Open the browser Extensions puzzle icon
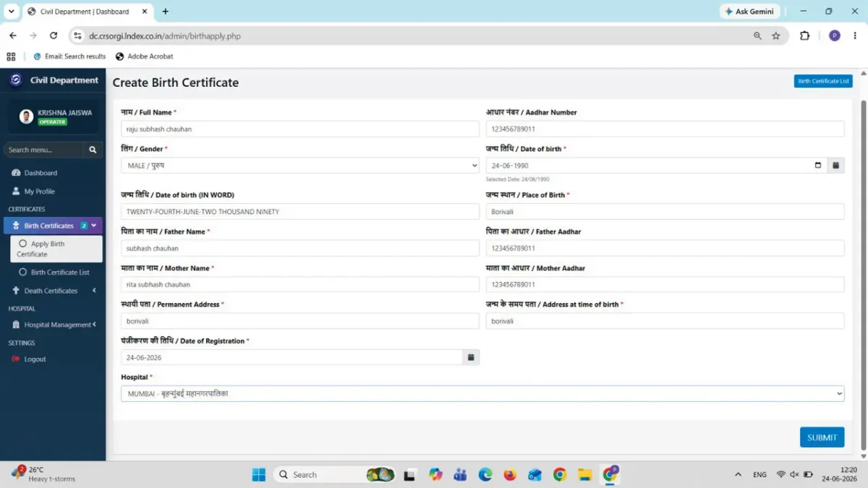Viewport: 868px width, 488px height. (804, 35)
